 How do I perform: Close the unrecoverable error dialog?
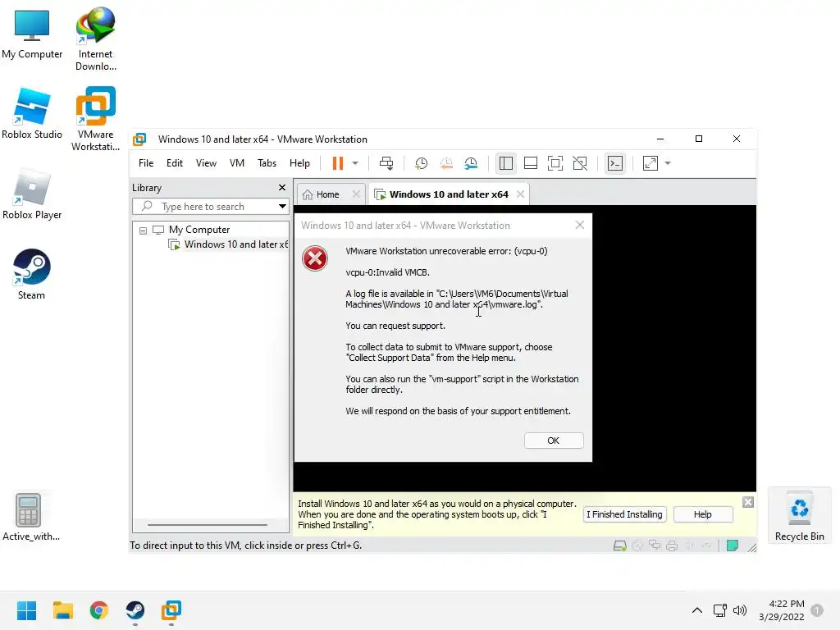coord(580,225)
